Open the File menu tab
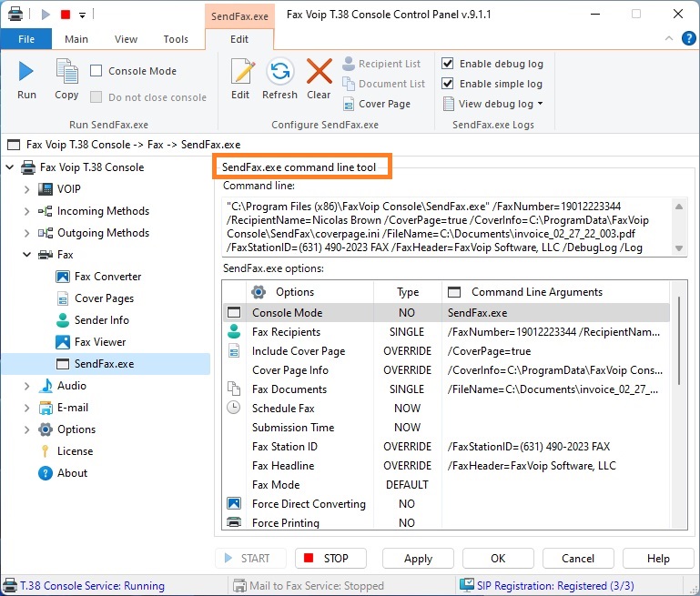Screen dimensions: 700x596 pyautogui.click(x=26, y=39)
